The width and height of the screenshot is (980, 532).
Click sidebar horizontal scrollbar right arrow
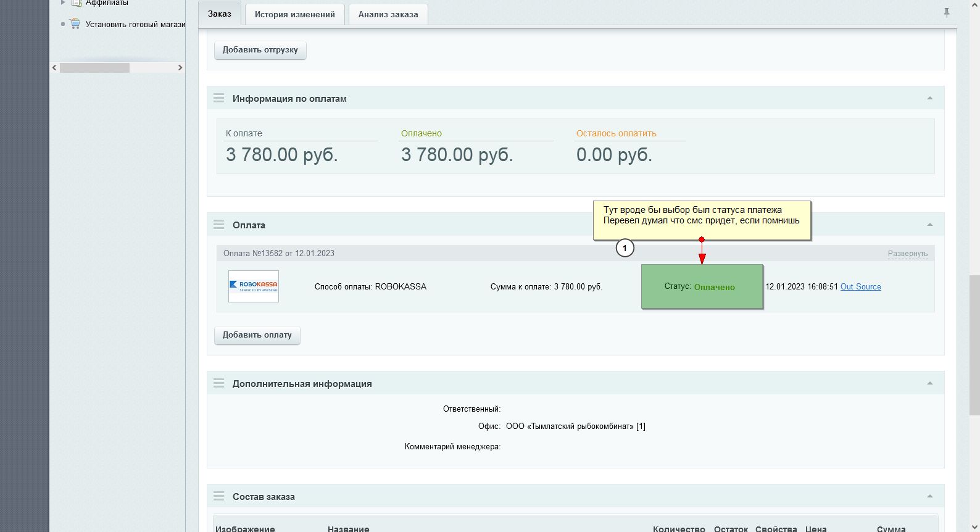click(180, 68)
